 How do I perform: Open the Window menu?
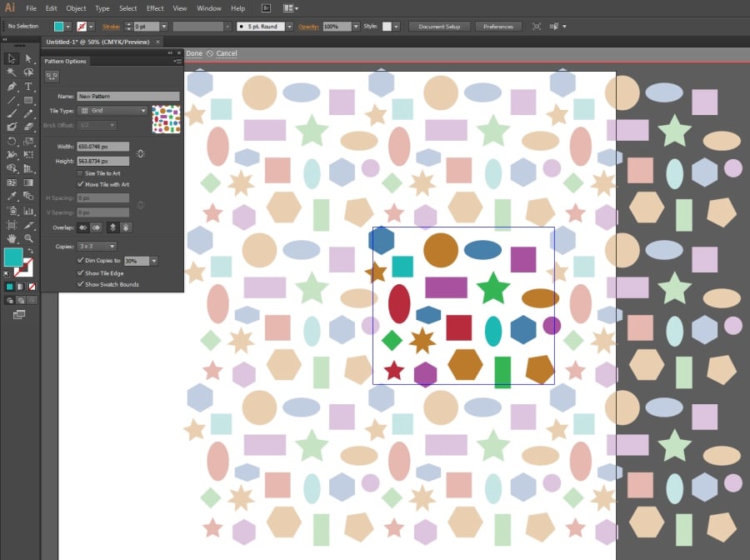pos(209,8)
